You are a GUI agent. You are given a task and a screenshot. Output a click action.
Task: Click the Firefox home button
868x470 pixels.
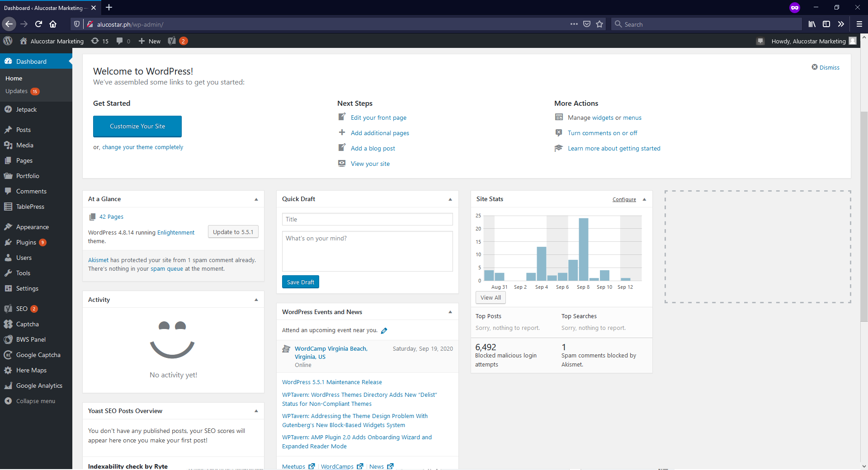53,24
